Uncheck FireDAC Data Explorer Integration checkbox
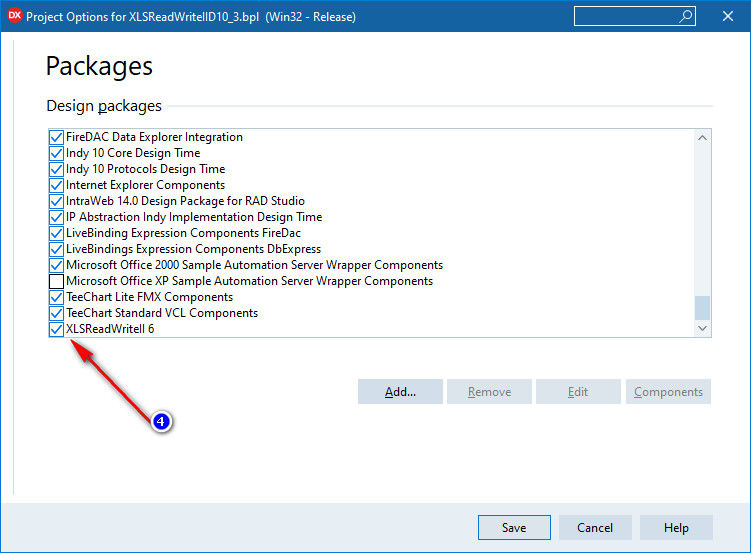 (x=56, y=137)
